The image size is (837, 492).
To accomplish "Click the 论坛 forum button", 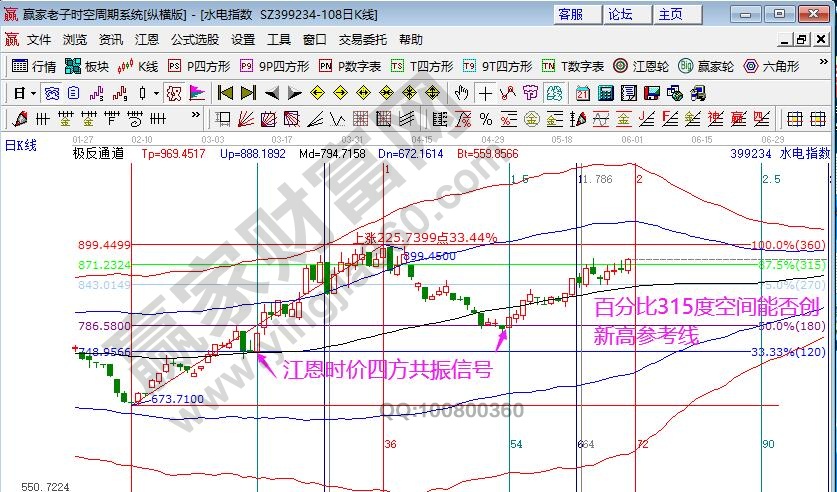I will coord(620,14).
